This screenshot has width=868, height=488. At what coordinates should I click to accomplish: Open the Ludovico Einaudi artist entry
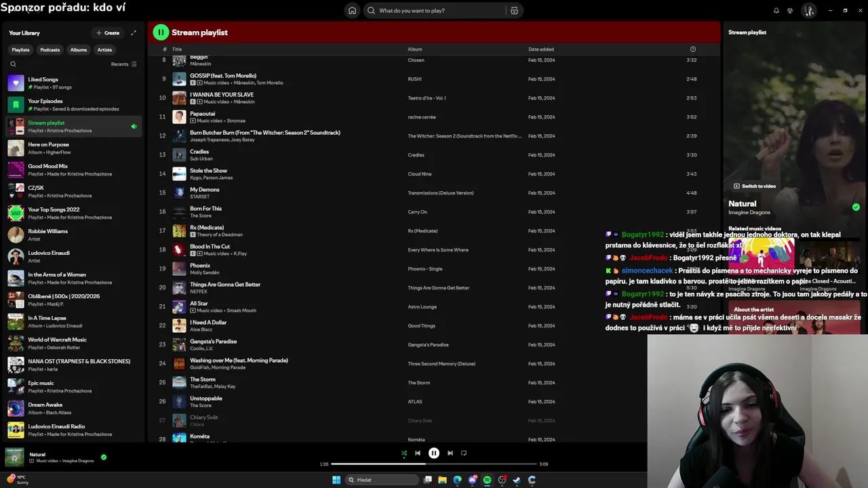(x=73, y=256)
